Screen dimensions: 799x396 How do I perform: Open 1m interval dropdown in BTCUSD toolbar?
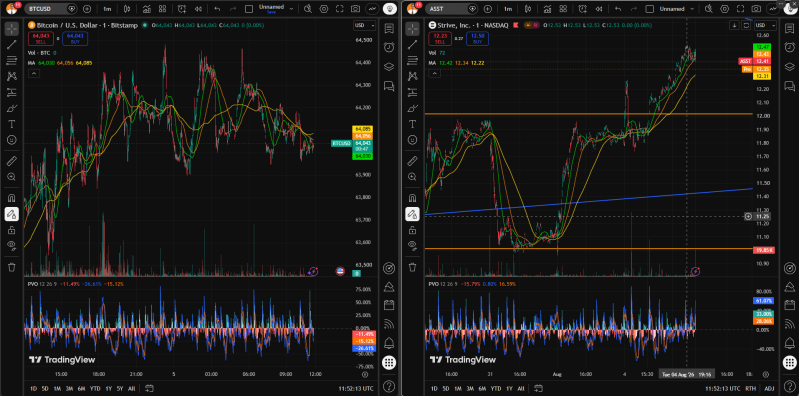tap(107, 9)
